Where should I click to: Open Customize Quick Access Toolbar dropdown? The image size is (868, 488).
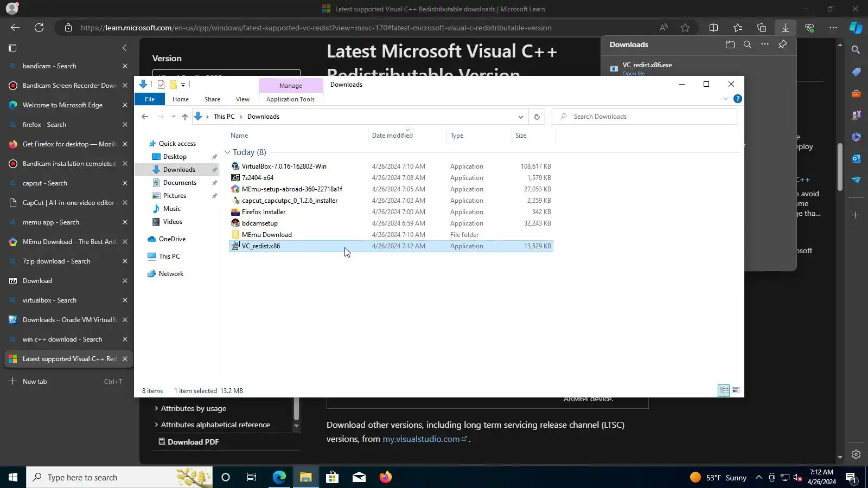(x=183, y=85)
